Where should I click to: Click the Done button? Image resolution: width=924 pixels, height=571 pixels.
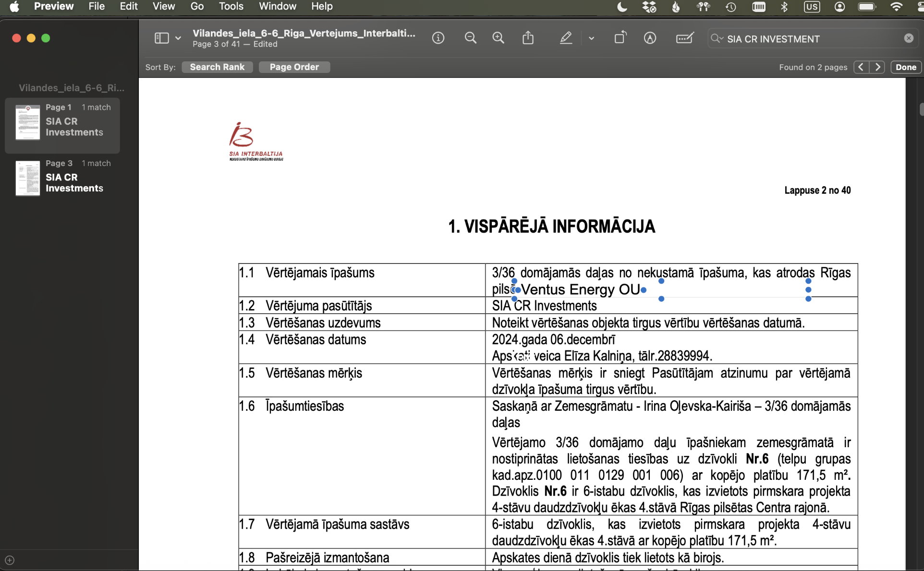pos(906,67)
